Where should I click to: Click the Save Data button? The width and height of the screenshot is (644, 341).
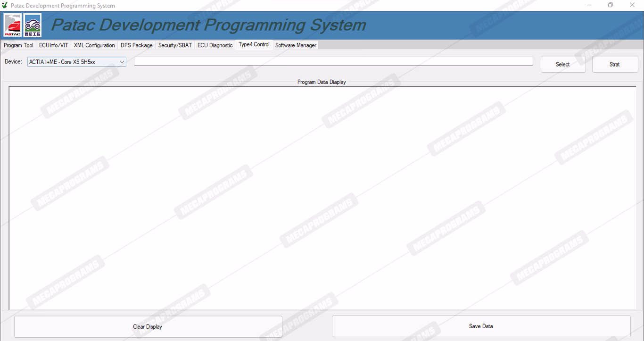pyautogui.click(x=481, y=326)
